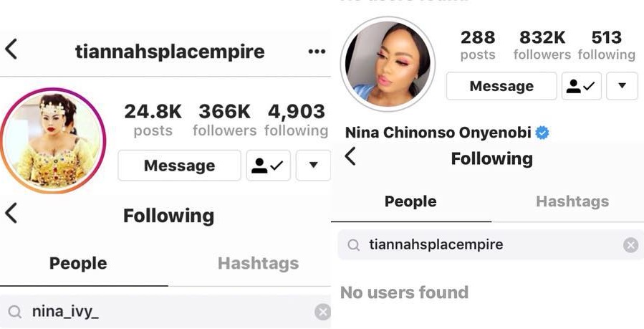The width and height of the screenshot is (644, 329).
Task: Message tiannahsplacempire
Action: (180, 166)
